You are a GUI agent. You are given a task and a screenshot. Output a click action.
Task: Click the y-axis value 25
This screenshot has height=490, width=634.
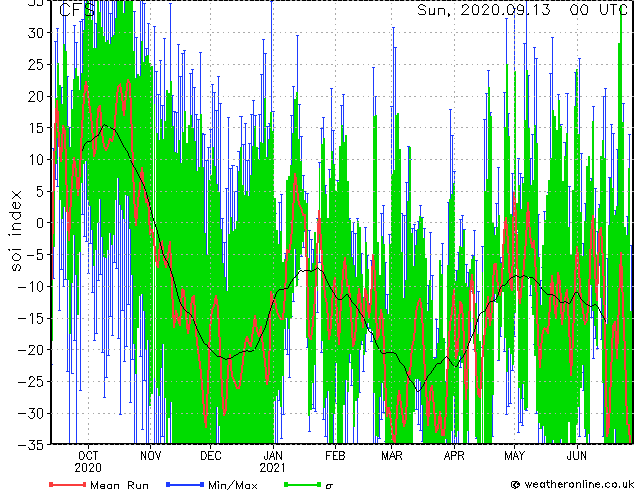(36, 64)
